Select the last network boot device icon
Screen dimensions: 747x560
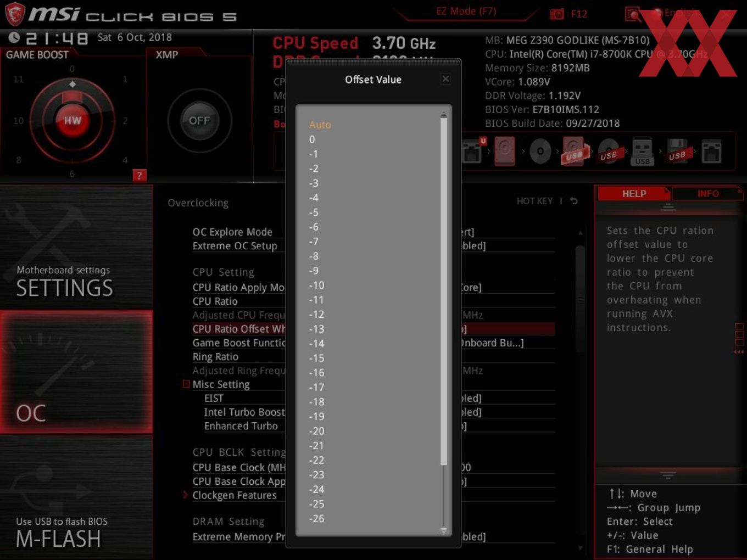coord(711,152)
